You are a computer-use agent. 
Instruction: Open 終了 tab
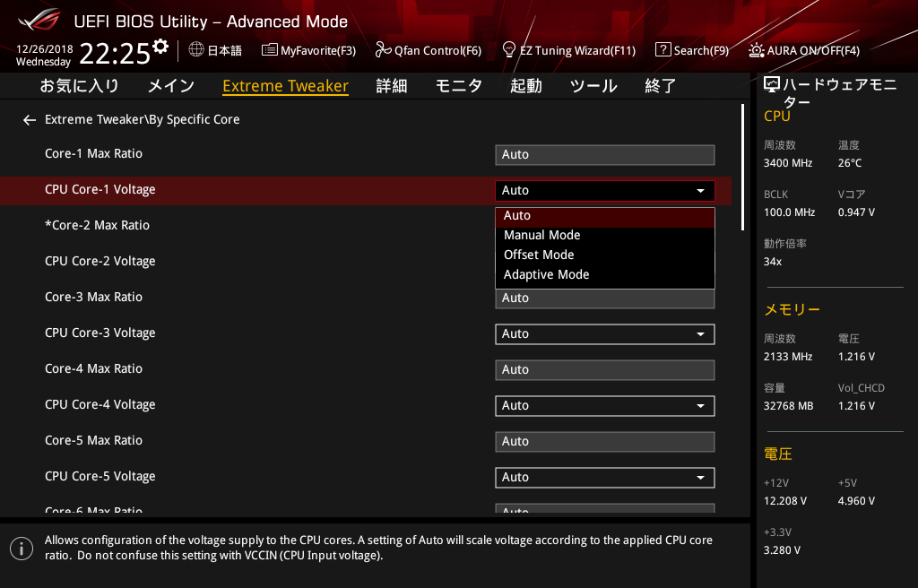click(661, 86)
